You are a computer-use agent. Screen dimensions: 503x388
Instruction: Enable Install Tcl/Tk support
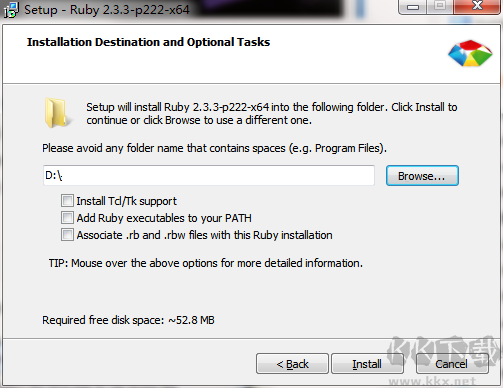(67, 201)
